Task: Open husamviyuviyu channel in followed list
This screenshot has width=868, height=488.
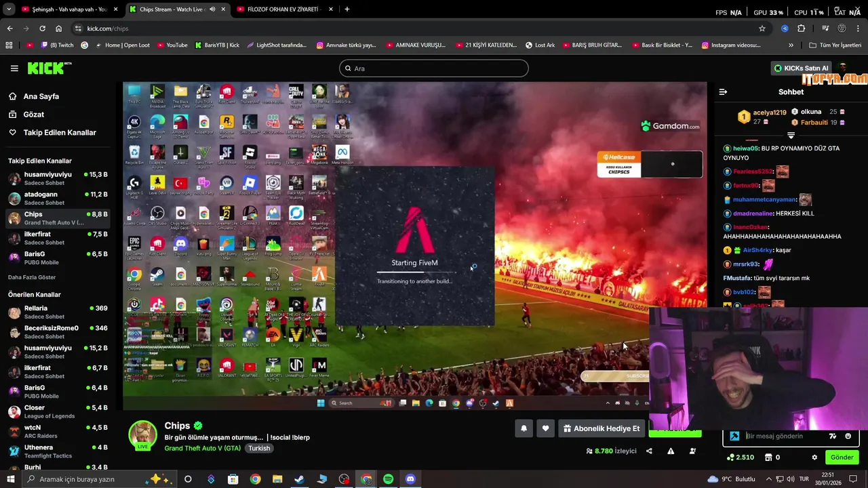Action: click(58, 179)
